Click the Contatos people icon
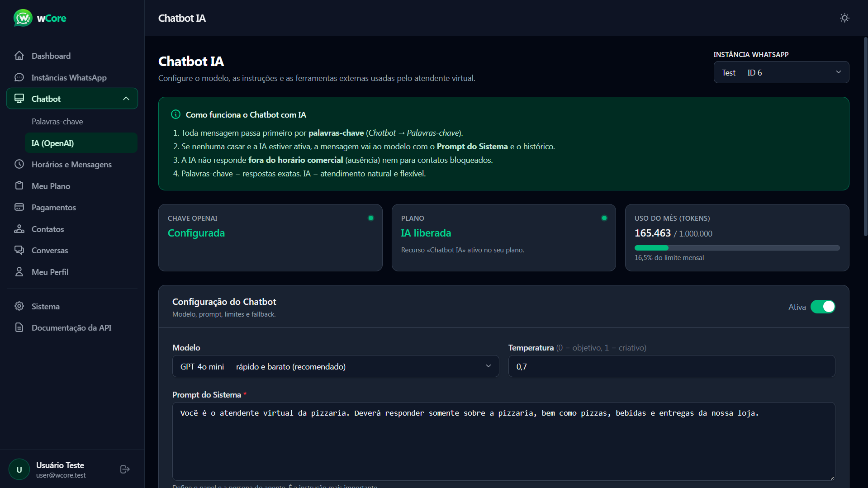The height and width of the screenshot is (488, 868). 19,229
